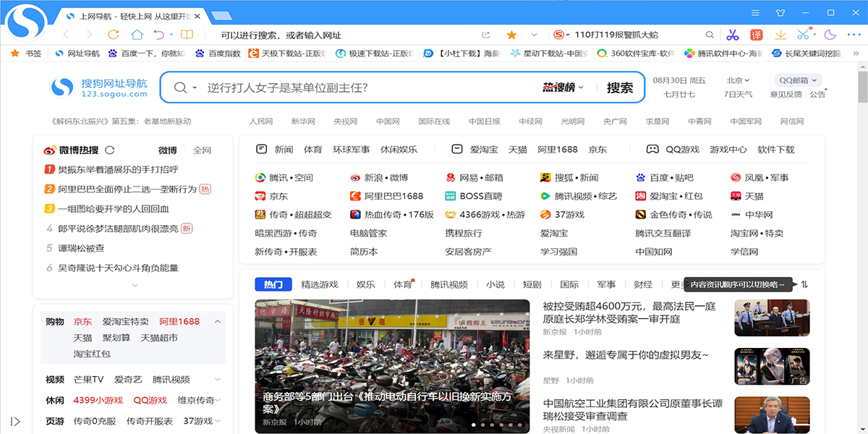868x434 pixels.
Task: Open the scissors screenshot tool
Action: pos(733,35)
